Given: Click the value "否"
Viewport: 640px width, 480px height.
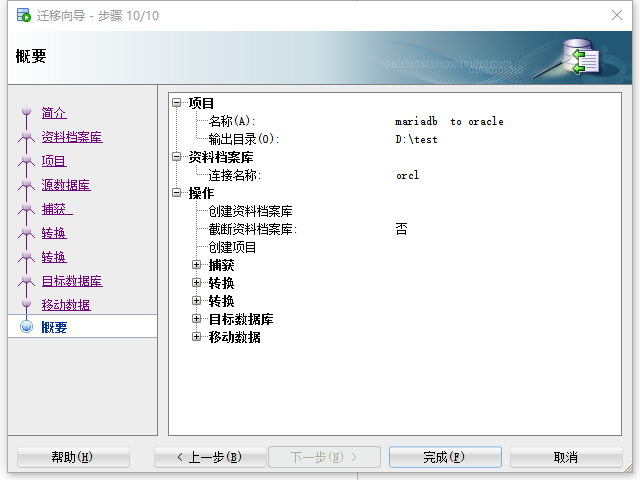Looking at the screenshot, I should pyautogui.click(x=401, y=229).
